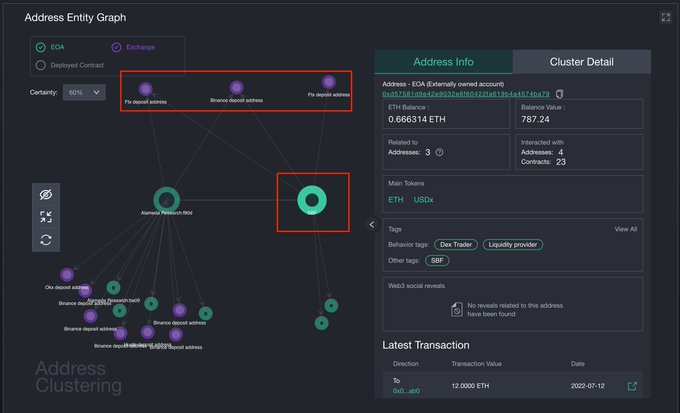
Task: Toggle the Exchange filter checkbox
Action: point(116,47)
